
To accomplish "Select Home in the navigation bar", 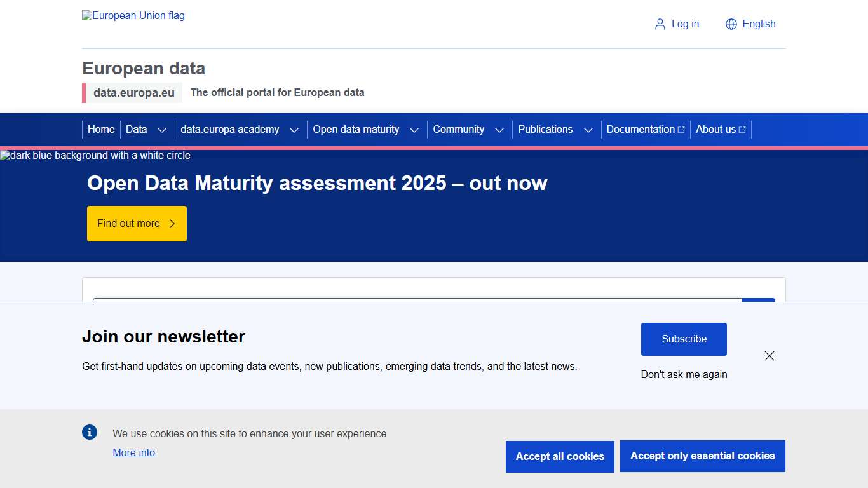I will (x=101, y=129).
